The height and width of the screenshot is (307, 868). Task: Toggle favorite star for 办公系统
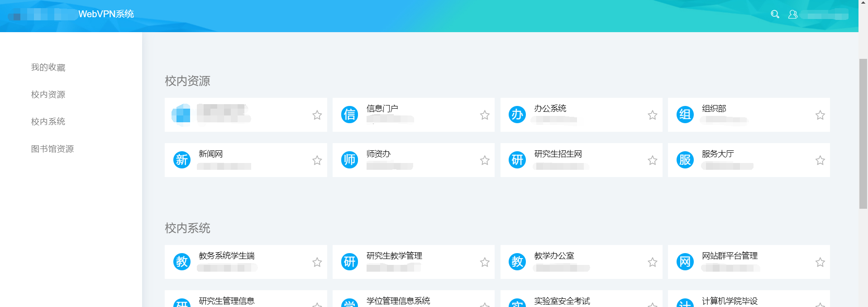click(x=652, y=115)
